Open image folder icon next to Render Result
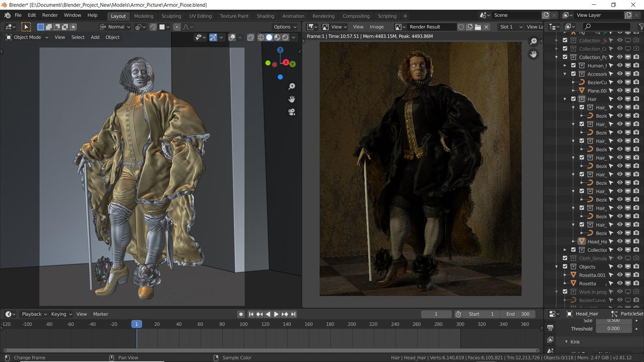The width and height of the screenshot is (644, 362). coord(478,27)
